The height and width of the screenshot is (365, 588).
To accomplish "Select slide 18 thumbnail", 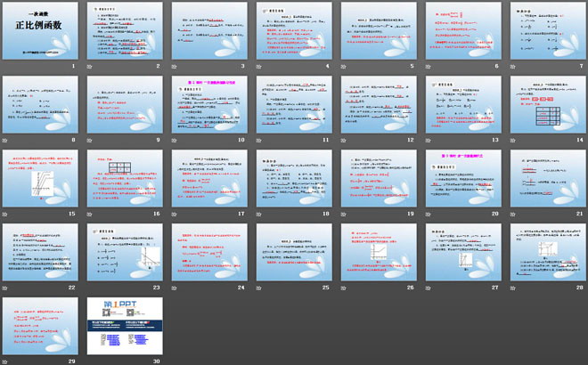I will coord(294,178).
